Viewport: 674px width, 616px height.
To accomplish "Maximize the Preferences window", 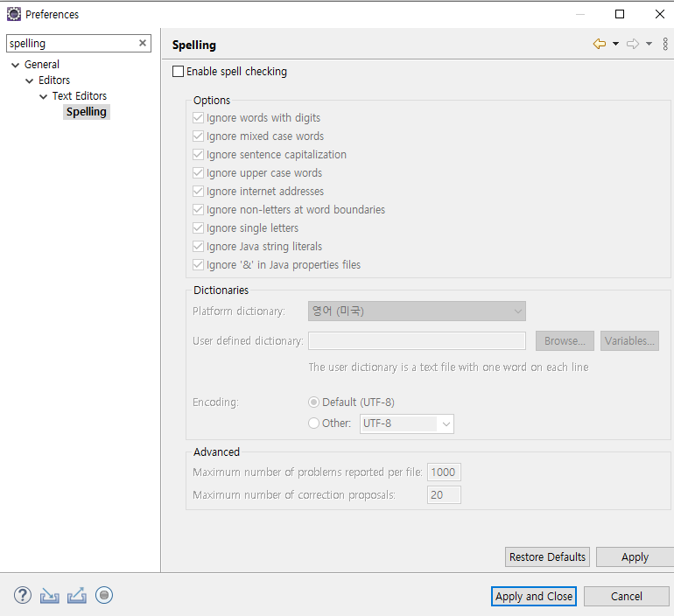I will pos(620,14).
